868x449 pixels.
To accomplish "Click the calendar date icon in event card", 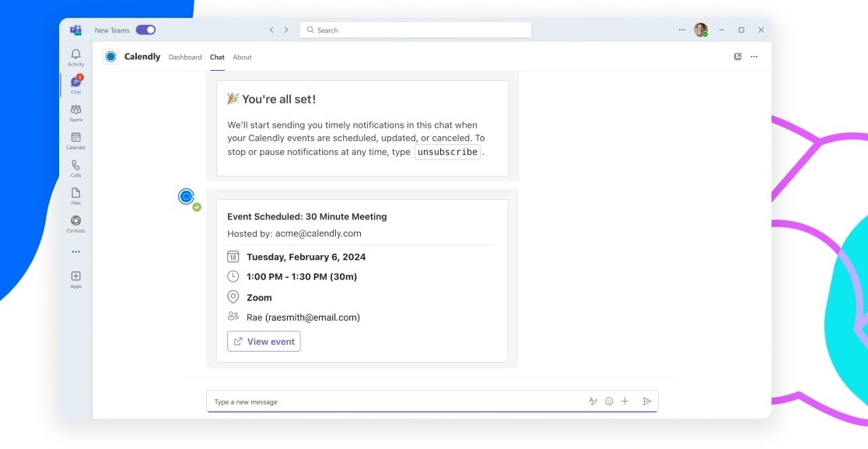I will [x=233, y=256].
